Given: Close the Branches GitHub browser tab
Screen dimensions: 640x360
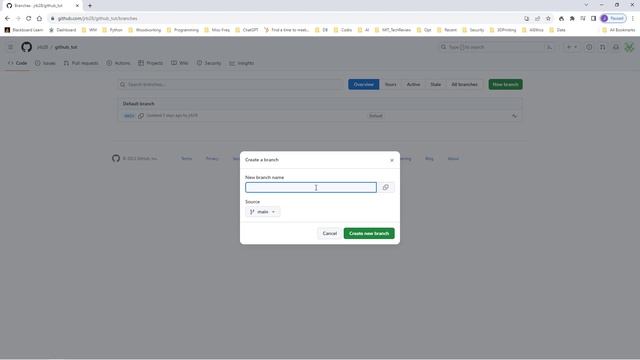Looking at the screenshot, I should tap(77, 6).
